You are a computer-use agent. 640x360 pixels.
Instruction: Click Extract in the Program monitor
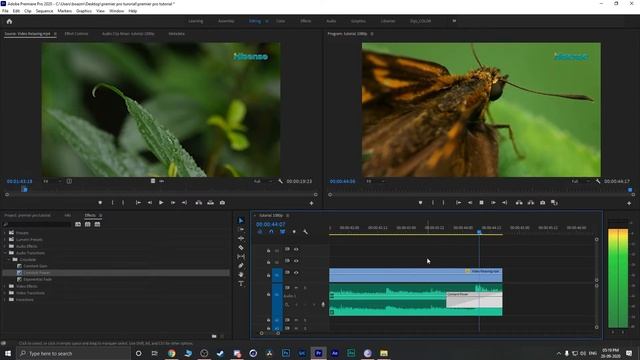pos(531,202)
